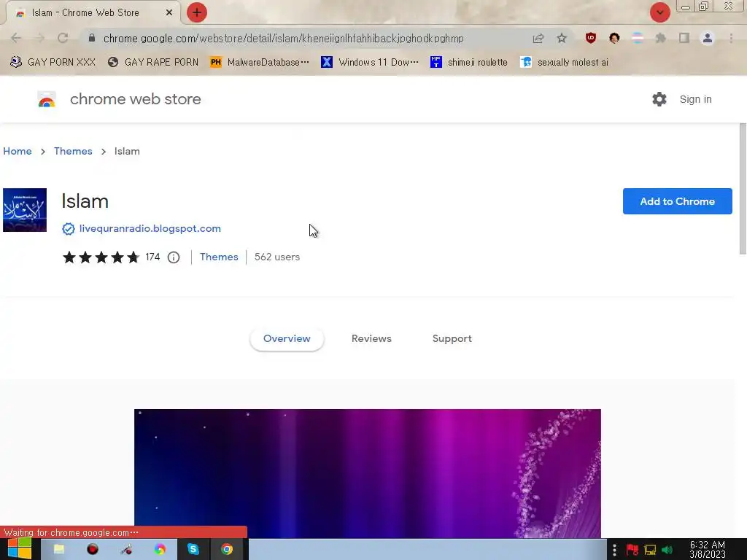
Task: Click the Islam - Chrome Web Store tab title
Action: point(85,13)
